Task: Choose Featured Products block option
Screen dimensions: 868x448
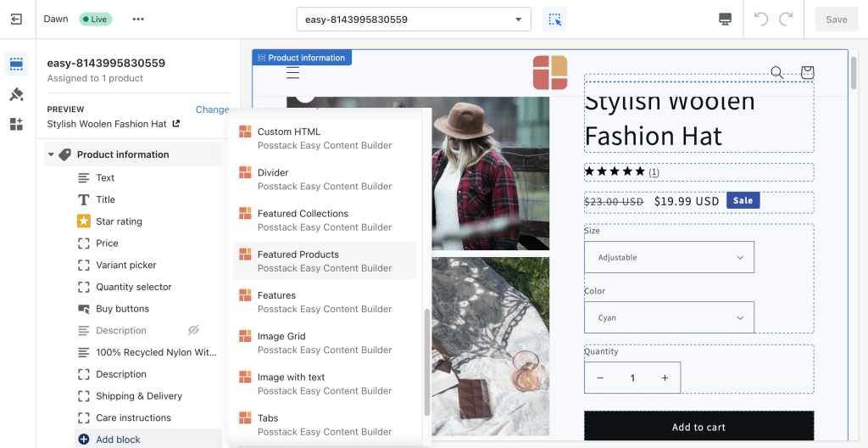Action: (325, 261)
